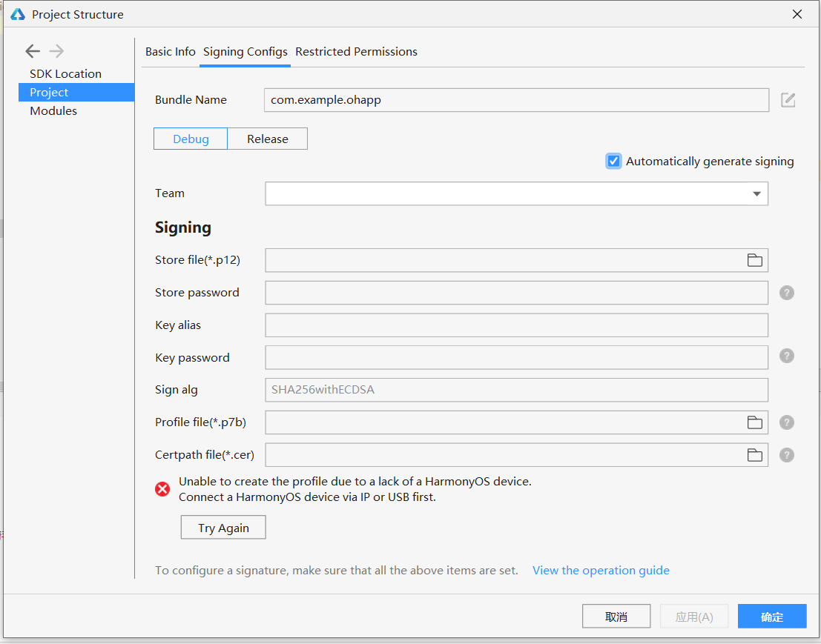The height and width of the screenshot is (644, 821).
Task: Click the Try Again button
Action: (223, 528)
